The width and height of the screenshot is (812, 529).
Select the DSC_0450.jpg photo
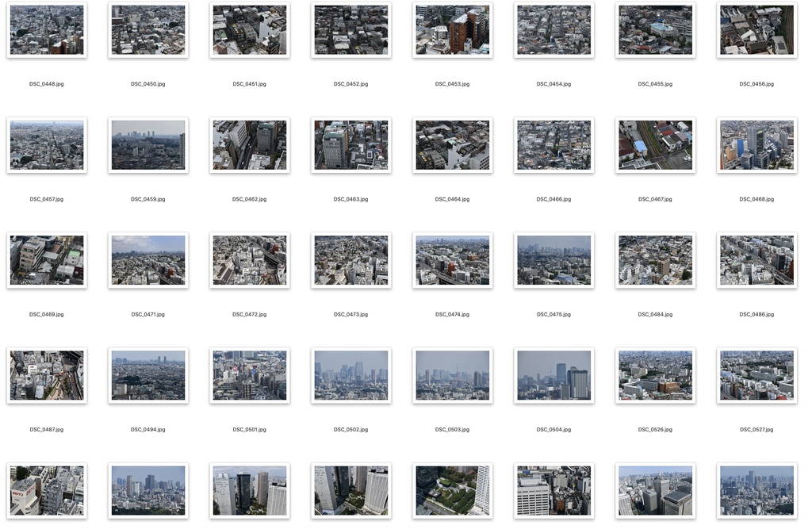(x=148, y=30)
